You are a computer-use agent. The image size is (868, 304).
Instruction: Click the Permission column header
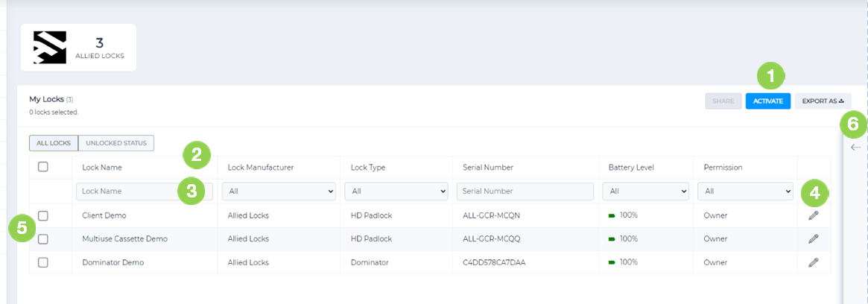click(722, 167)
